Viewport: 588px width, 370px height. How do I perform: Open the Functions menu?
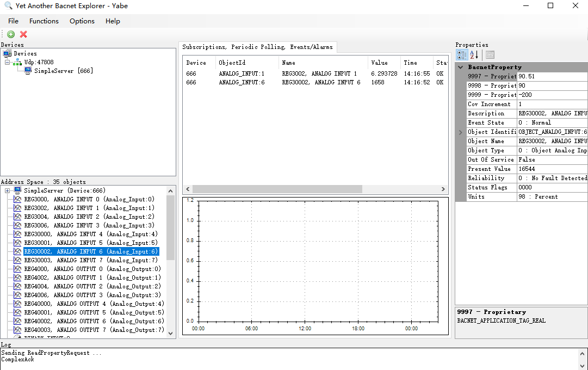[x=44, y=21]
